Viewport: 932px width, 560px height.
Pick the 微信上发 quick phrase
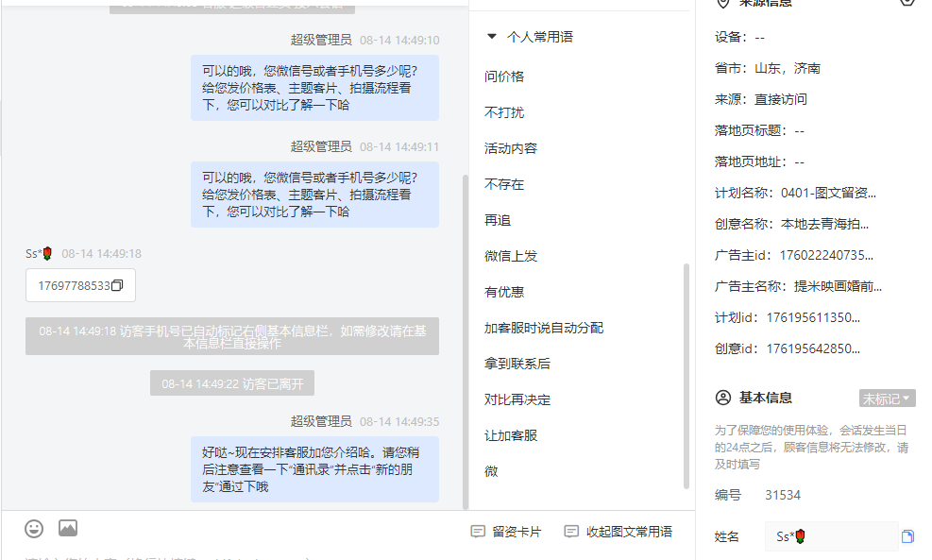click(x=511, y=256)
